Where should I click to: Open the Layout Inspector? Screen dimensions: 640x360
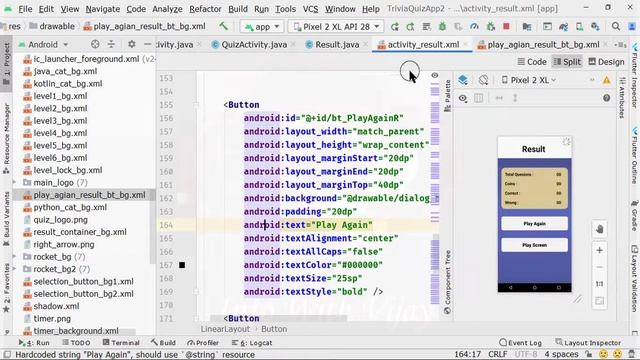click(x=588, y=343)
